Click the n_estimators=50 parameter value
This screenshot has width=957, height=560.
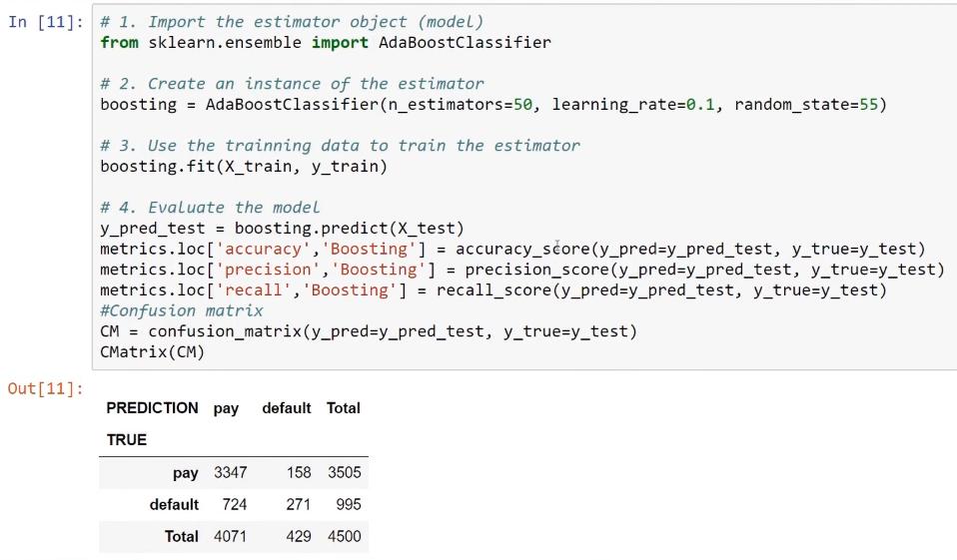(461, 104)
